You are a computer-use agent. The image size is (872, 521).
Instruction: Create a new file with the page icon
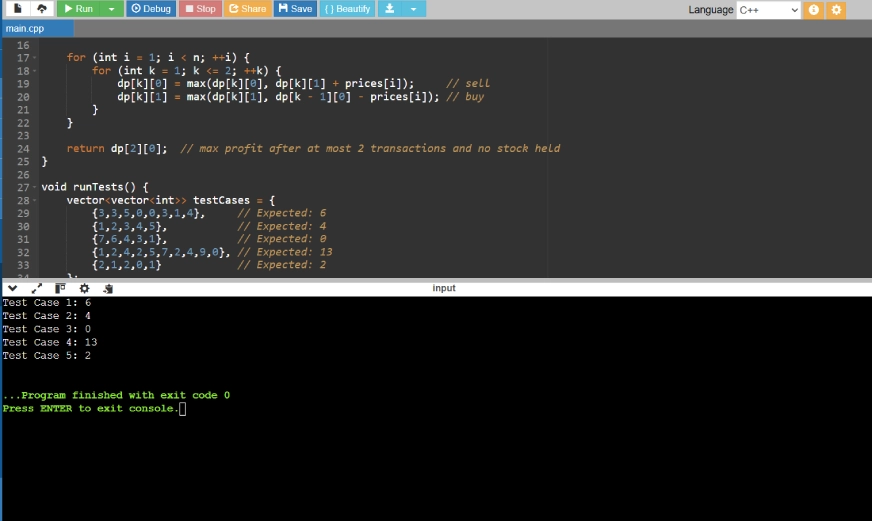coord(17,8)
